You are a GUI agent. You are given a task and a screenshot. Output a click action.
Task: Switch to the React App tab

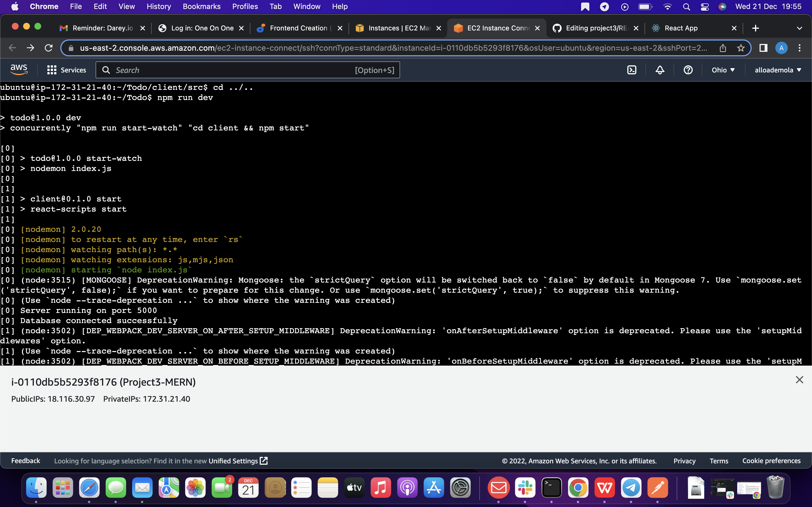click(681, 28)
